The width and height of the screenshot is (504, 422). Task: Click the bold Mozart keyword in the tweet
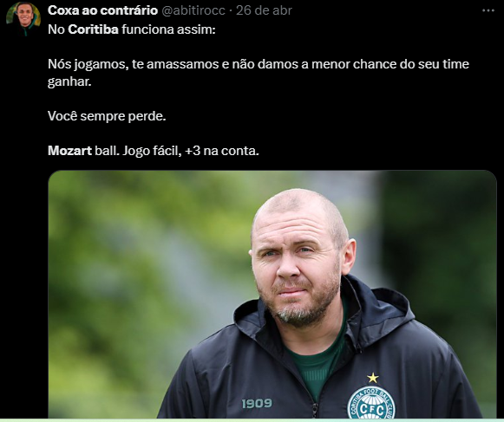click(69, 151)
